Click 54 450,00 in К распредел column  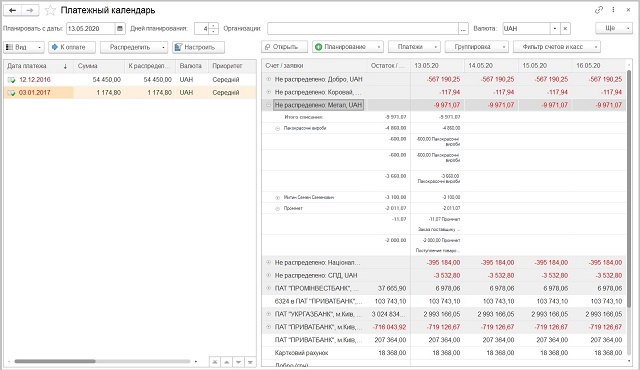[x=158, y=80]
